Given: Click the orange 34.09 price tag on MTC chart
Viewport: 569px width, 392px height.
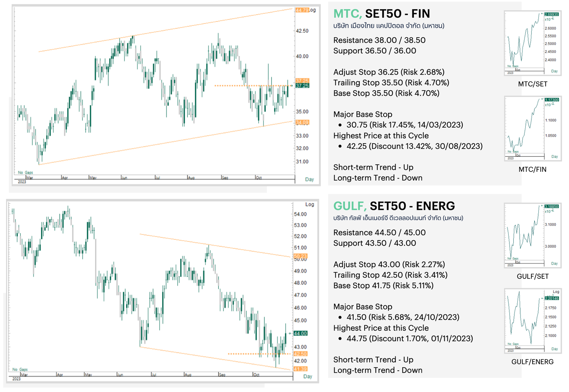Looking at the screenshot, I should click(x=302, y=122).
